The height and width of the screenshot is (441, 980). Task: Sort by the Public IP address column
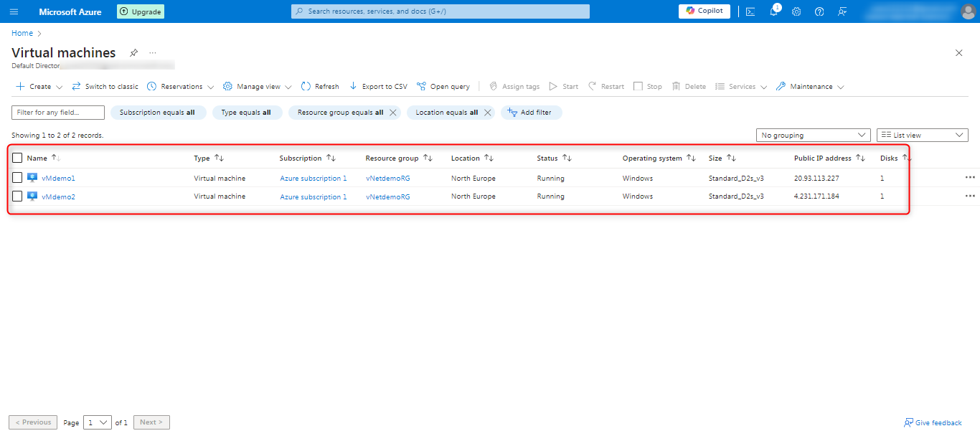tap(829, 158)
